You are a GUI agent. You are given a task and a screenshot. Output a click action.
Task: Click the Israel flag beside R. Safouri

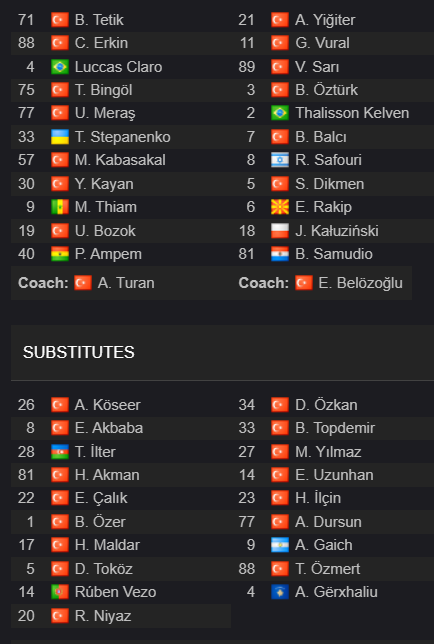(x=280, y=160)
